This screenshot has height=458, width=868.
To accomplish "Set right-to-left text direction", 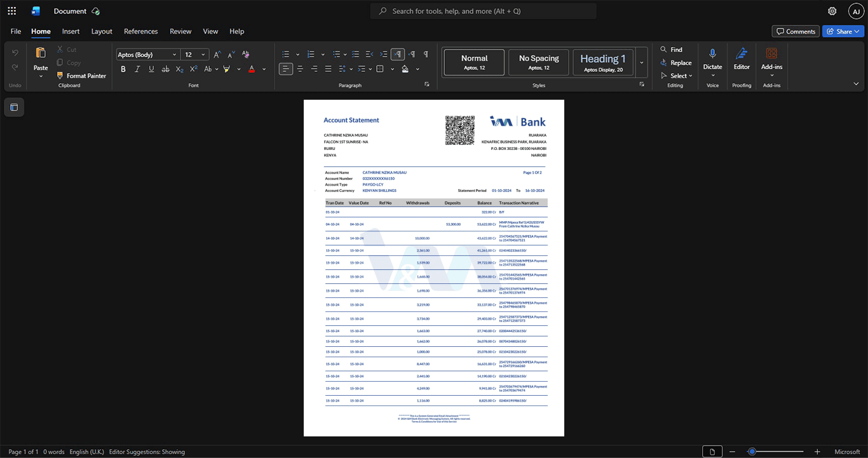I will [x=412, y=55].
